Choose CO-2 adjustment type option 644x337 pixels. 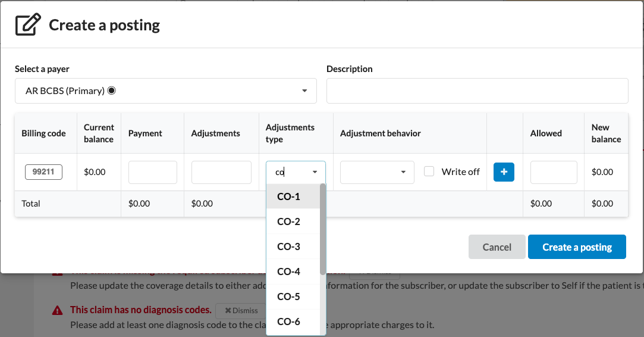289,221
